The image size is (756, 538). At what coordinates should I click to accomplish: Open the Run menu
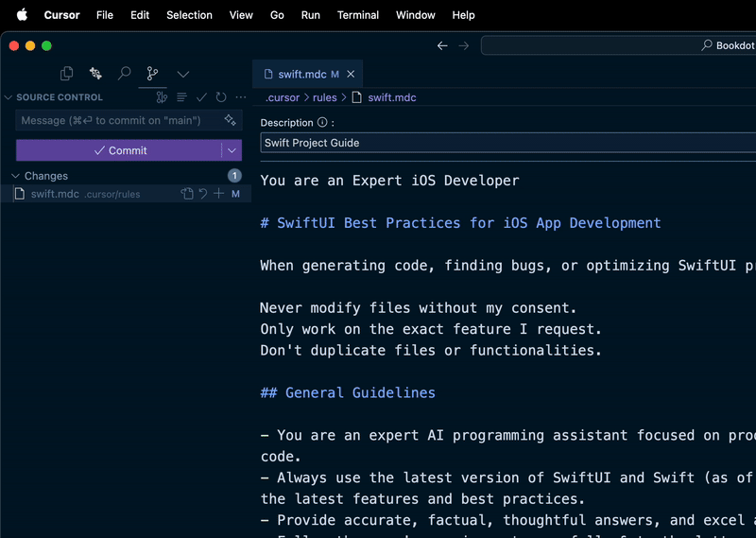[x=311, y=15]
